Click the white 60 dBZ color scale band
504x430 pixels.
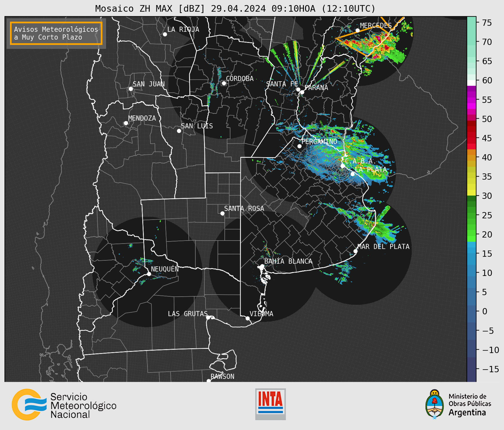[x=471, y=83]
